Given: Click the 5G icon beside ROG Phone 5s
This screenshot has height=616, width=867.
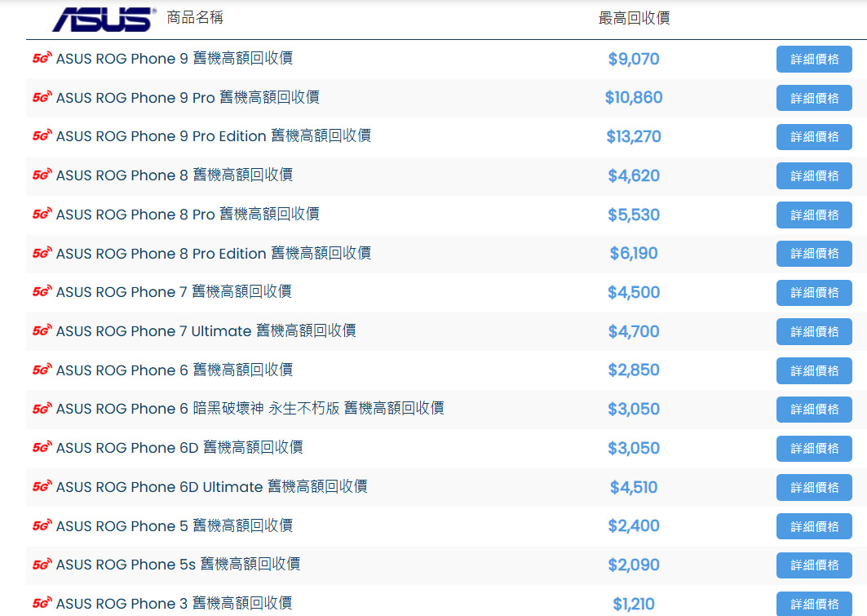Looking at the screenshot, I should [42, 565].
